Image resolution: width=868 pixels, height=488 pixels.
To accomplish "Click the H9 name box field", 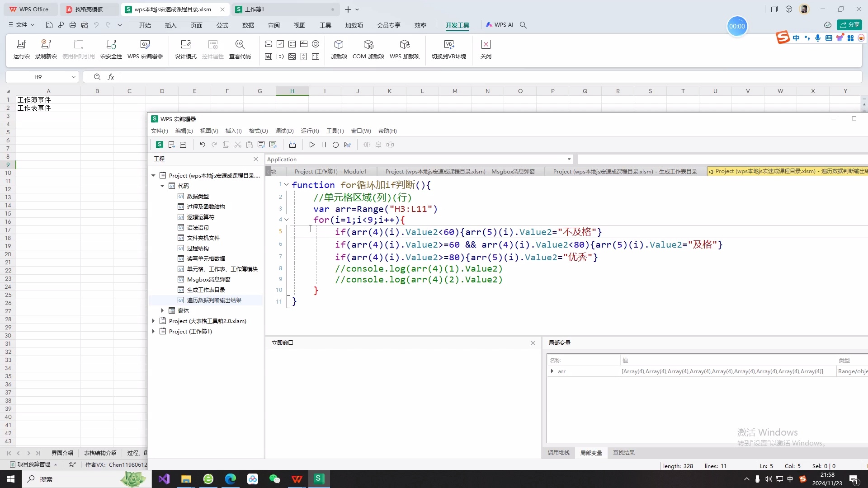I will tap(38, 77).
